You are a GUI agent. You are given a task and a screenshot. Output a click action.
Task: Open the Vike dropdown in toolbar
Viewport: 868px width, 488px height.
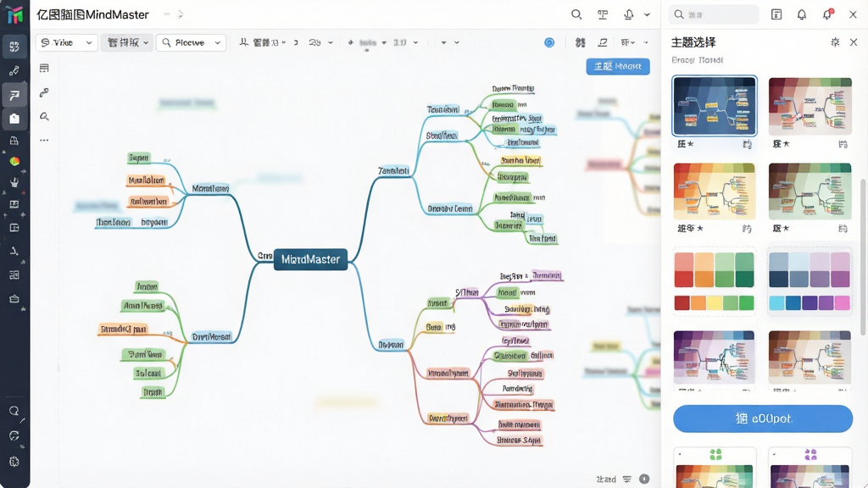[66, 42]
